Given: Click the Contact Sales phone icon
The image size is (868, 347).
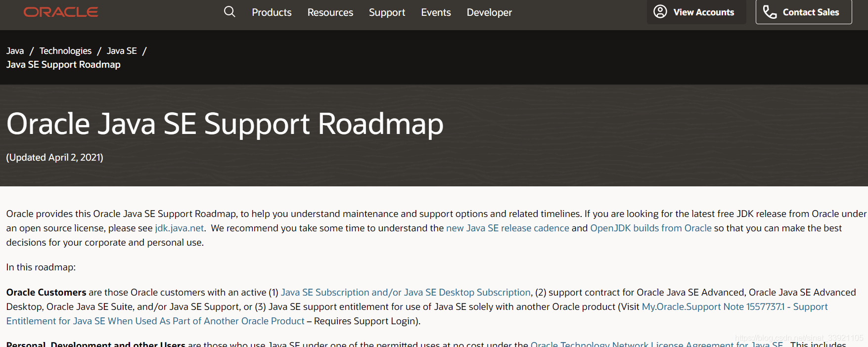Looking at the screenshot, I should coord(770,12).
